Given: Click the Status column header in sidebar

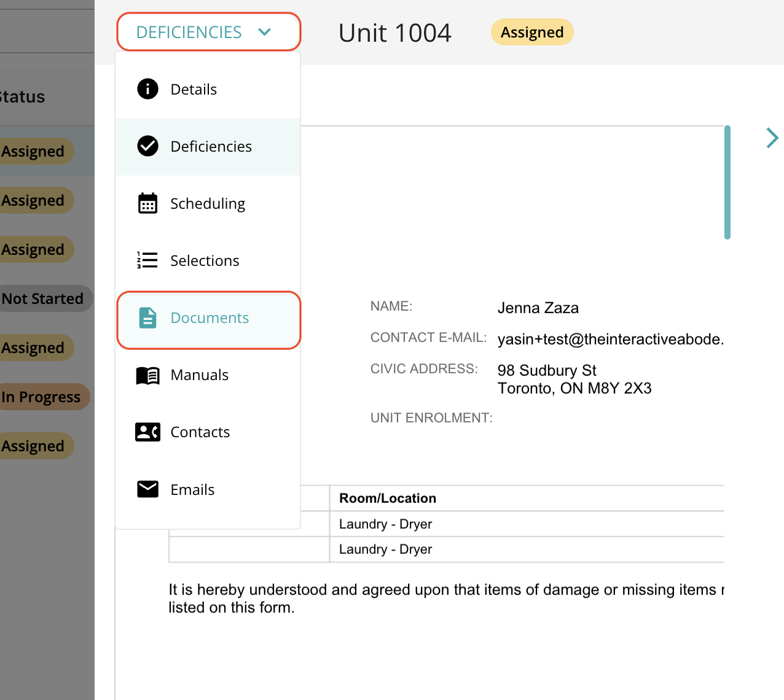Looking at the screenshot, I should [x=22, y=97].
